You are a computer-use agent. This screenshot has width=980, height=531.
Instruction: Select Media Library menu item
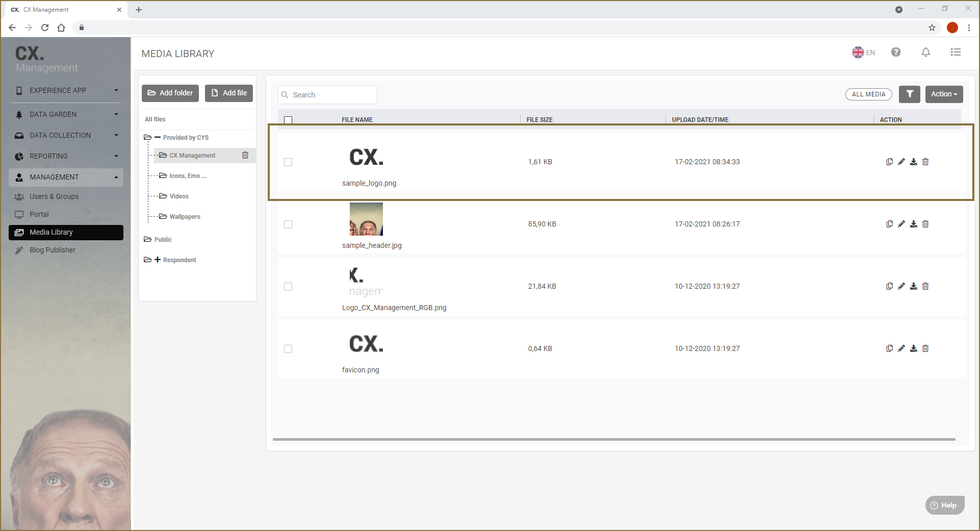[66, 232]
